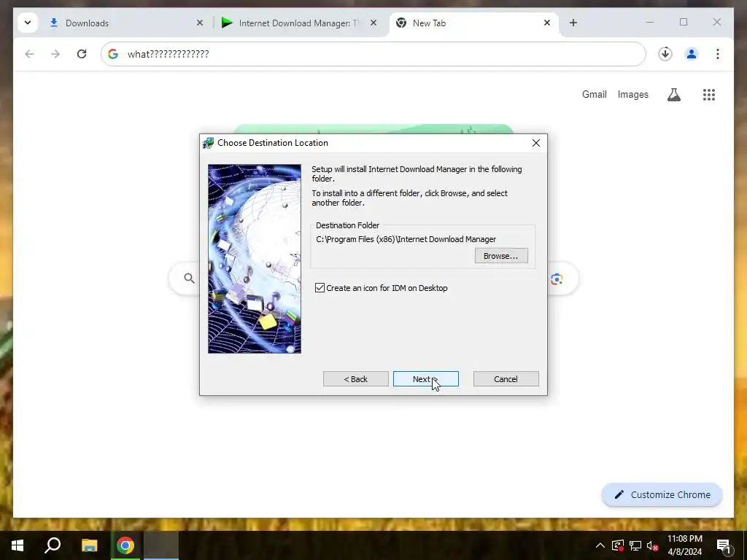Minimize the Chrome window
The image size is (747, 560).
tap(650, 23)
